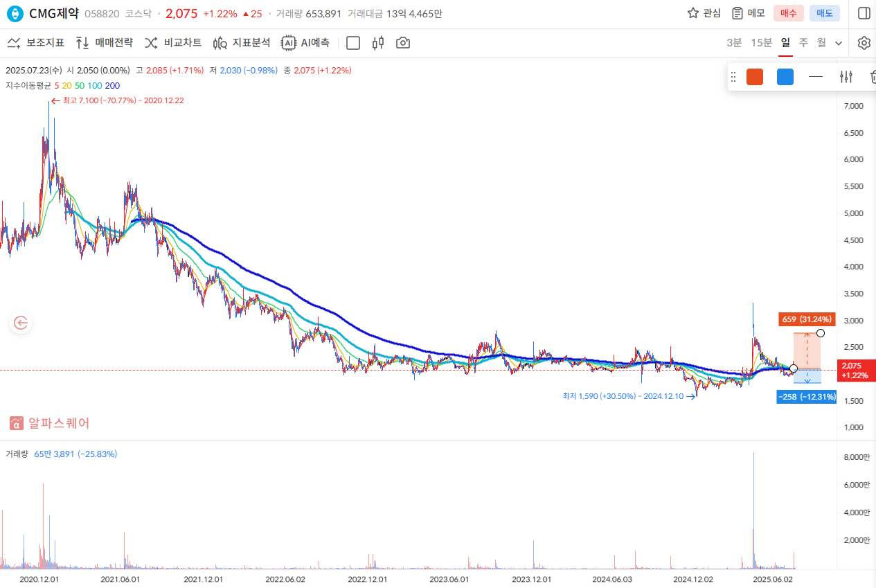Click the 지수이동평균 legend label

pos(28,86)
